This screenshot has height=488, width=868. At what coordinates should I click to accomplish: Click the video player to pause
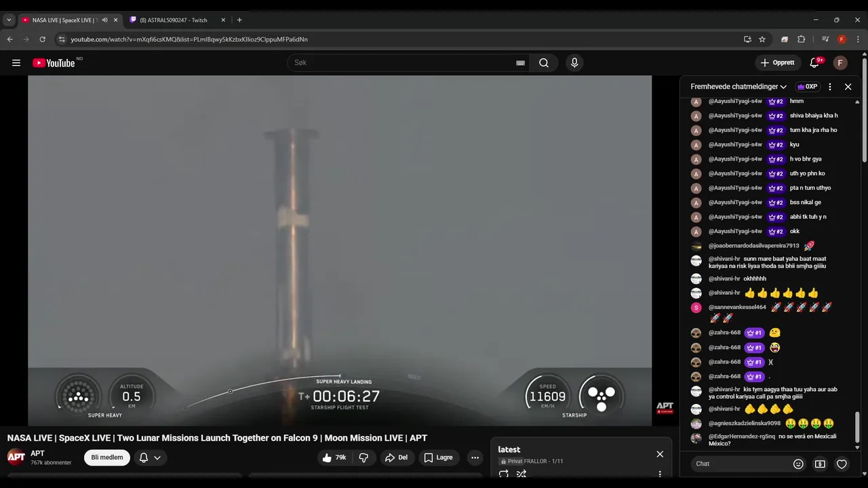[x=340, y=250]
